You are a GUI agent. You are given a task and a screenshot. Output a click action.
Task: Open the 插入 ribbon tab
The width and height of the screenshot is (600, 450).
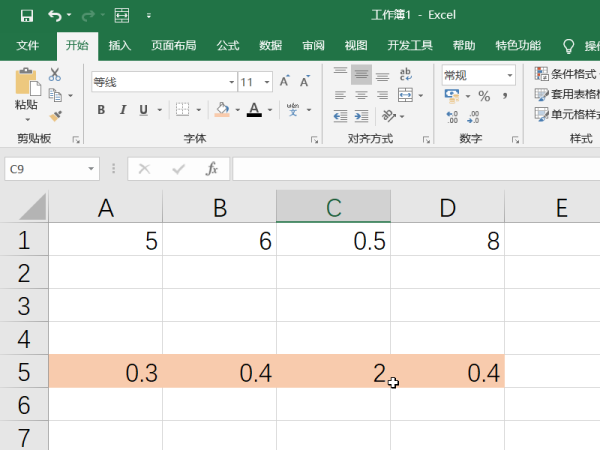[x=120, y=46]
